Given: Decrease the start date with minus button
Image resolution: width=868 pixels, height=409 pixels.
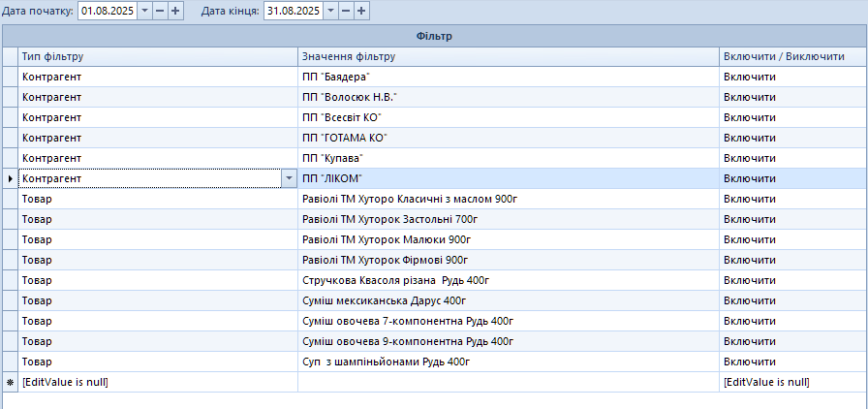Looking at the screenshot, I should click(160, 11).
